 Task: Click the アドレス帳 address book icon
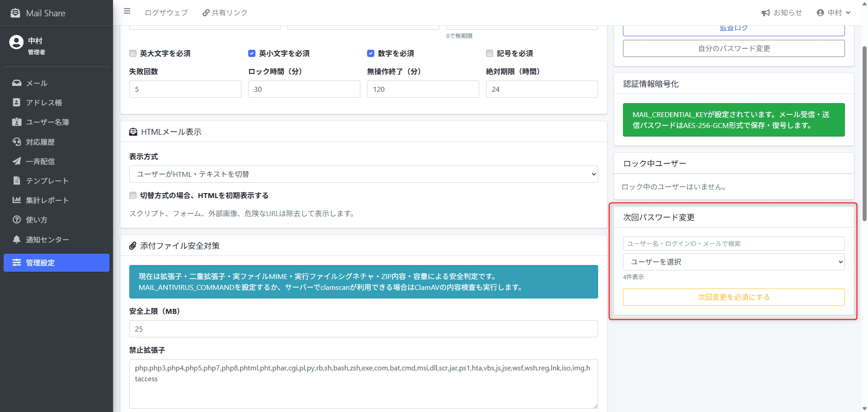[x=17, y=103]
